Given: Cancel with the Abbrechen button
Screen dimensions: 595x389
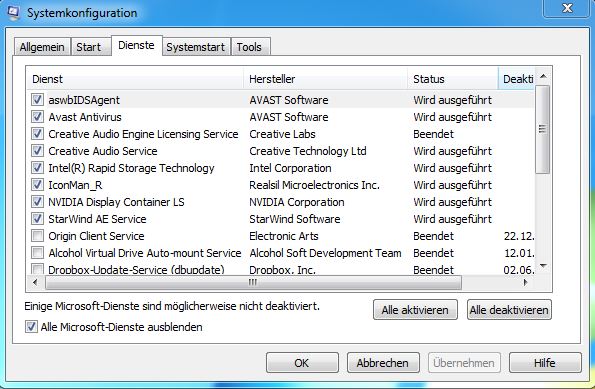Looking at the screenshot, I should click(383, 363).
